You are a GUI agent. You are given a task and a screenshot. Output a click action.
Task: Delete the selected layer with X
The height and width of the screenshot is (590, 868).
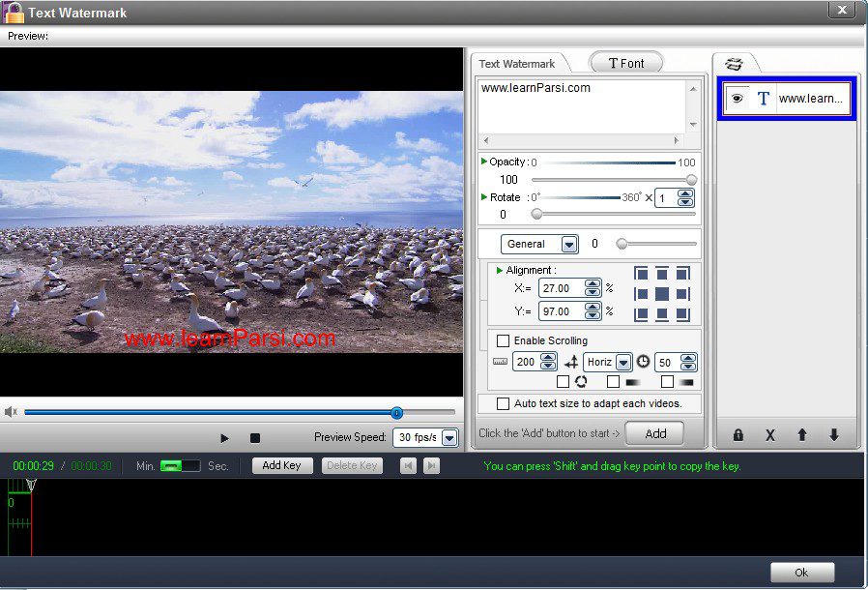click(770, 435)
